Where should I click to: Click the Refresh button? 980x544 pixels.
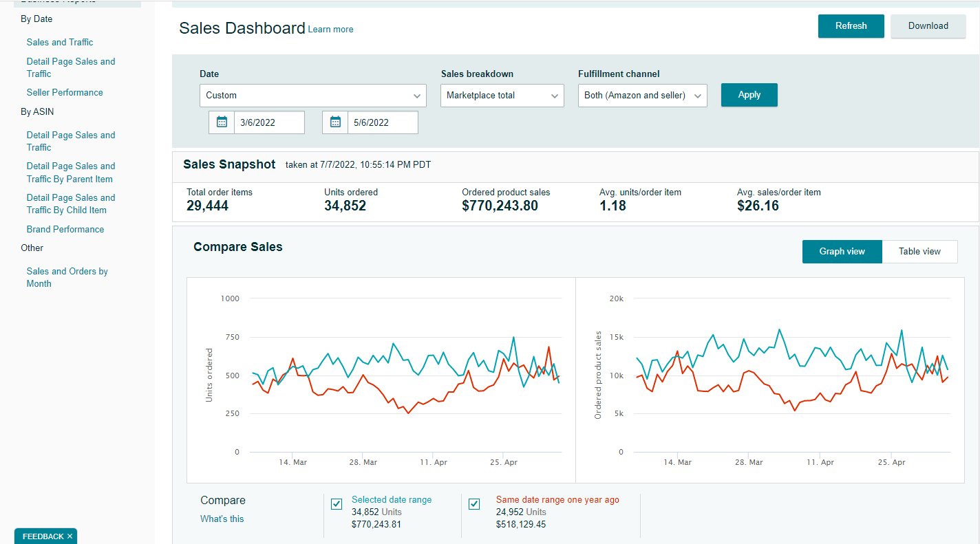(x=851, y=26)
